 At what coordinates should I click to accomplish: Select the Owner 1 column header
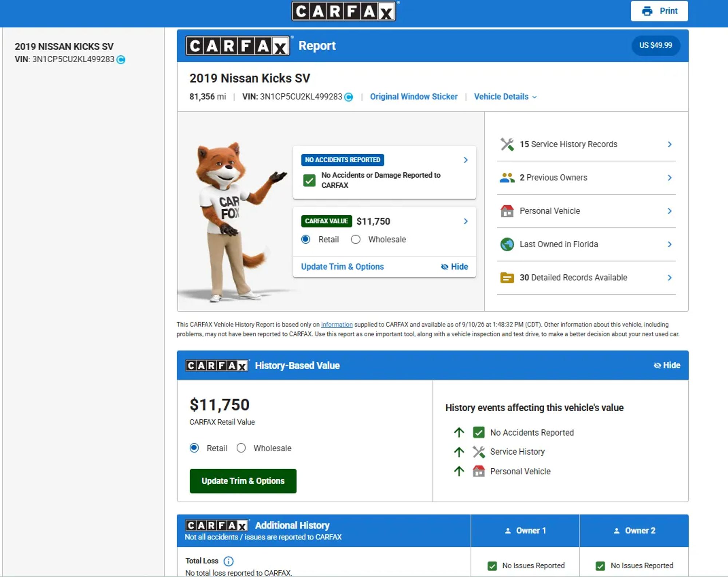click(x=525, y=531)
